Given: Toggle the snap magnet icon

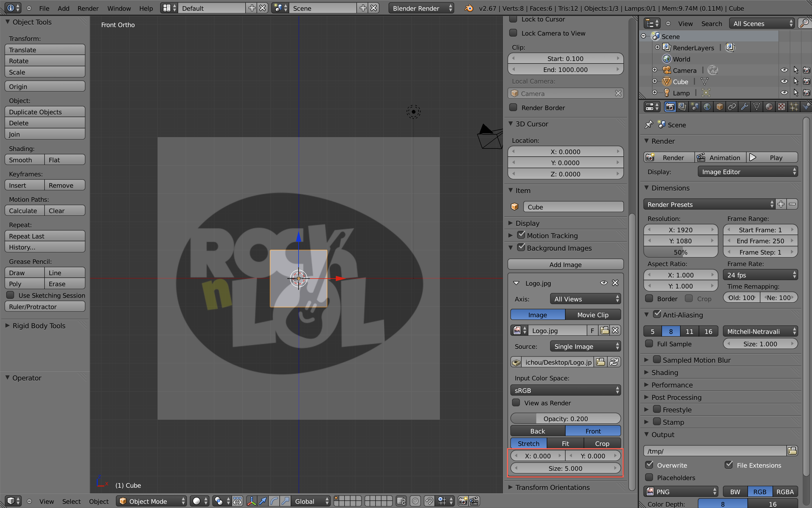Looking at the screenshot, I should click(x=429, y=501).
